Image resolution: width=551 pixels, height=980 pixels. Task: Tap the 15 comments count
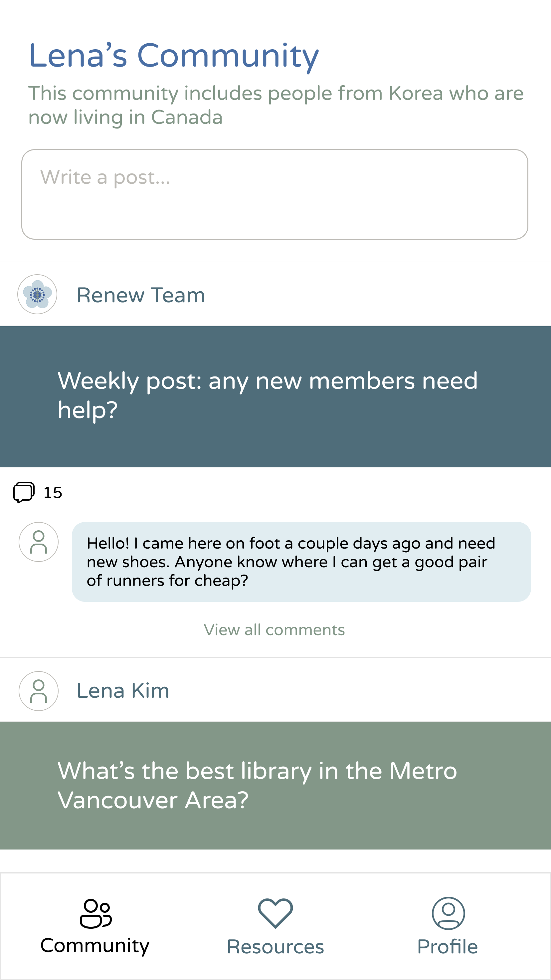[53, 493]
